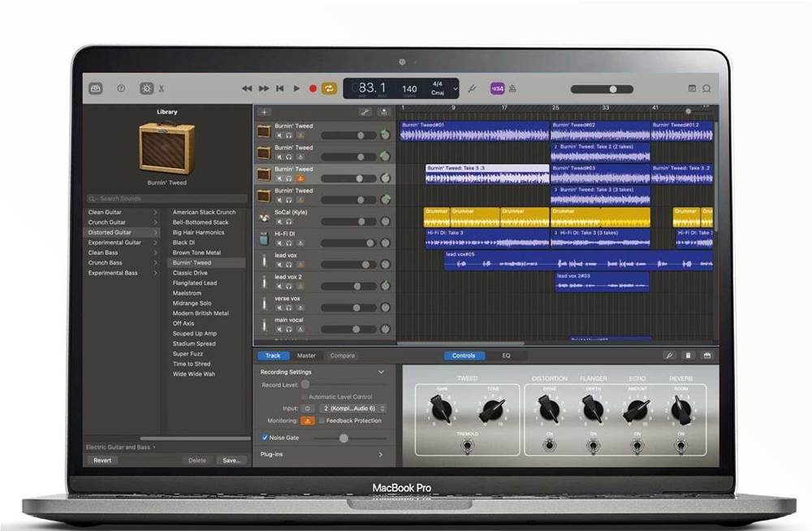812x531 pixels.
Task: Expand the Clean Bass category
Action: (155, 253)
